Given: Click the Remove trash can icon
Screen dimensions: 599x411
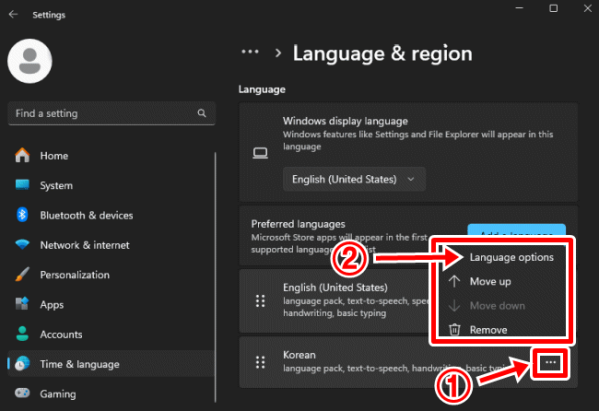Looking at the screenshot, I should pos(454,329).
